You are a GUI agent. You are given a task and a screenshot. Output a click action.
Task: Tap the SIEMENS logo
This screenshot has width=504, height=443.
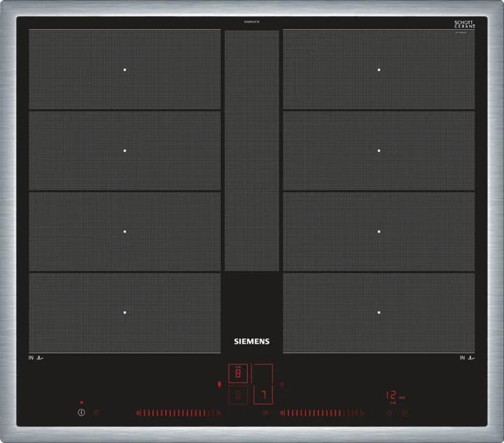tap(251, 342)
